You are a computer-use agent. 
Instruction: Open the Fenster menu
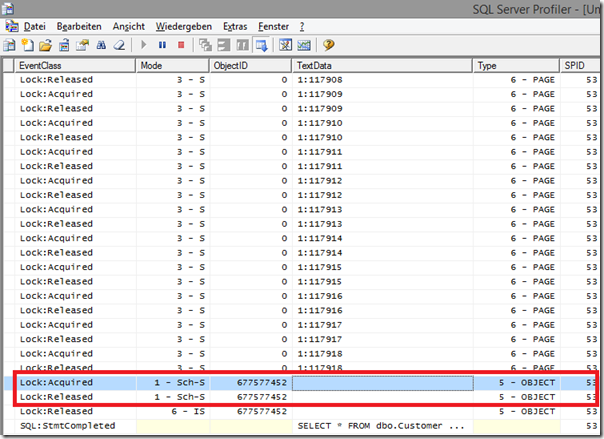pyautogui.click(x=273, y=27)
